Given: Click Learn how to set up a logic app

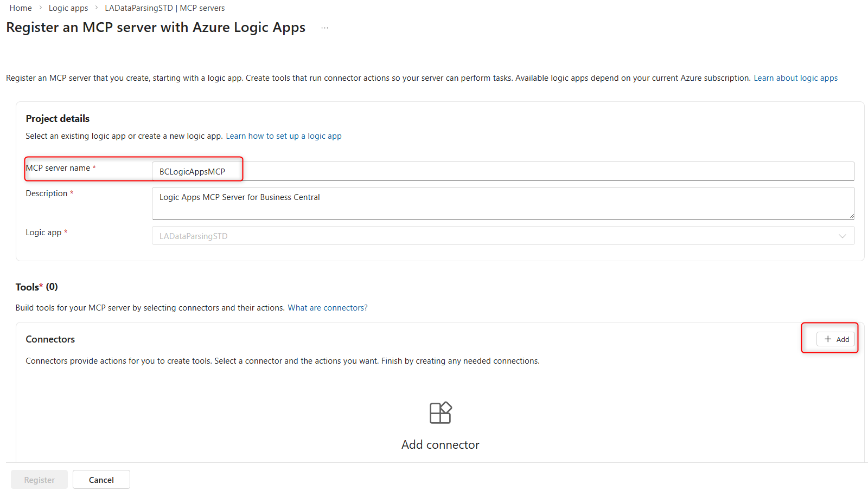Looking at the screenshot, I should click(283, 136).
